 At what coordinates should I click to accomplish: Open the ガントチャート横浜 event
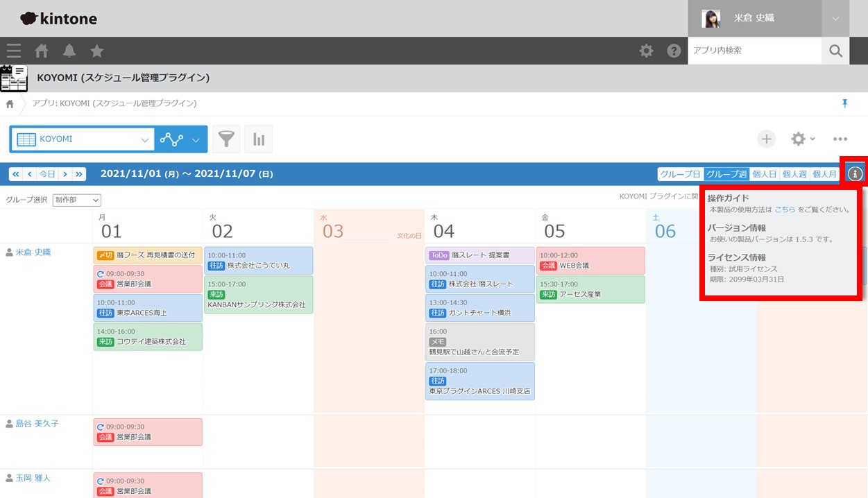tap(480, 308)
